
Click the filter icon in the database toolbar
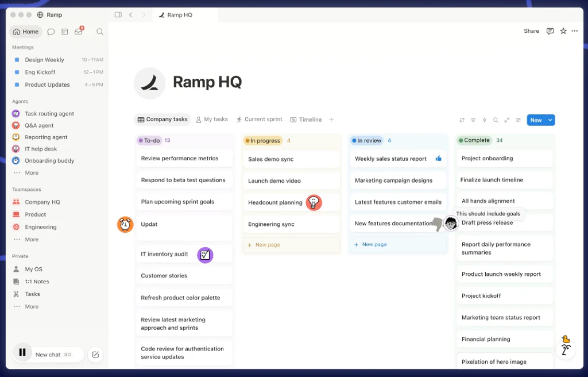(473, 120)
